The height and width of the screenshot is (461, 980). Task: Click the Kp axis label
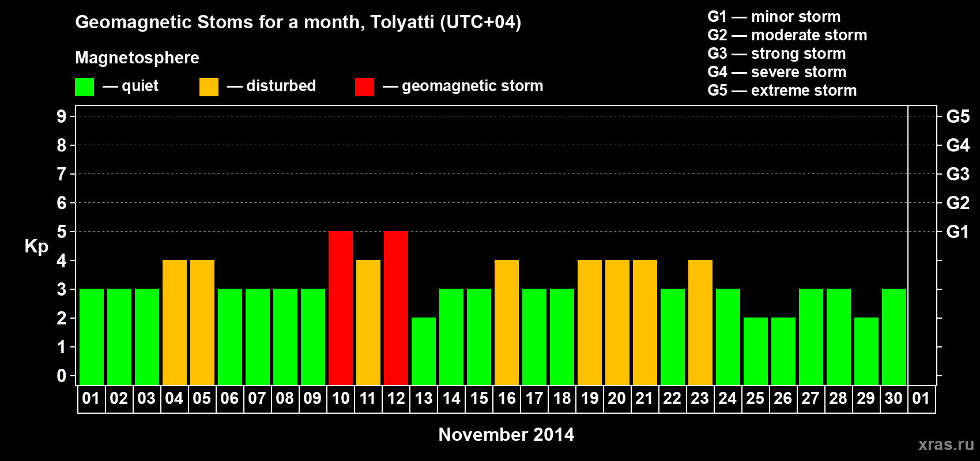(36, 247)
